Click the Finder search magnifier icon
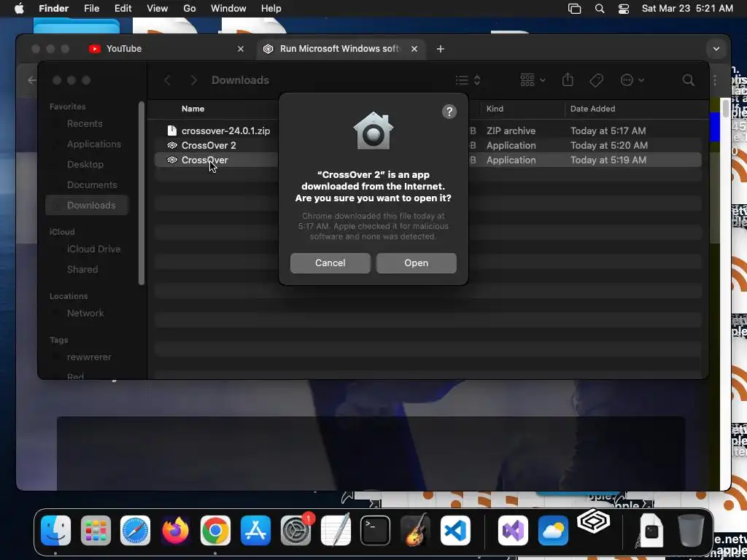 (x=688, y=80)
